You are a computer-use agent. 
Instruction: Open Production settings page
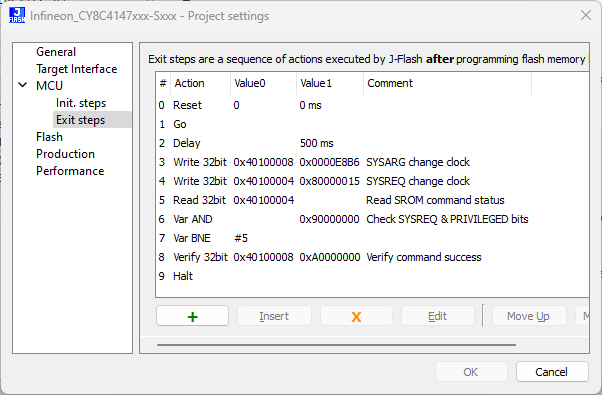[65, 154]
